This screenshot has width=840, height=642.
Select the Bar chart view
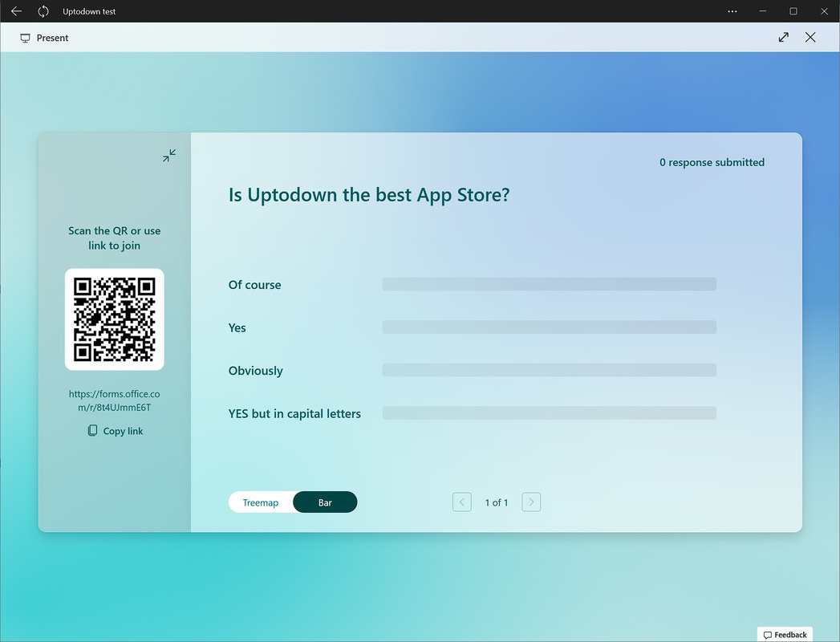pyautogui.click(x=325, y=502)
